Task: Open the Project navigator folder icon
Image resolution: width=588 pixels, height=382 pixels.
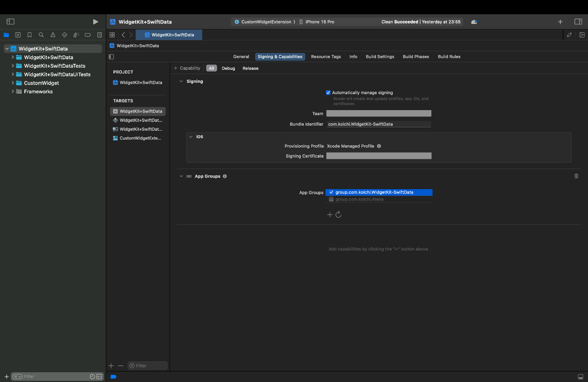Action: pyautogui.click(x=6, y=35)
